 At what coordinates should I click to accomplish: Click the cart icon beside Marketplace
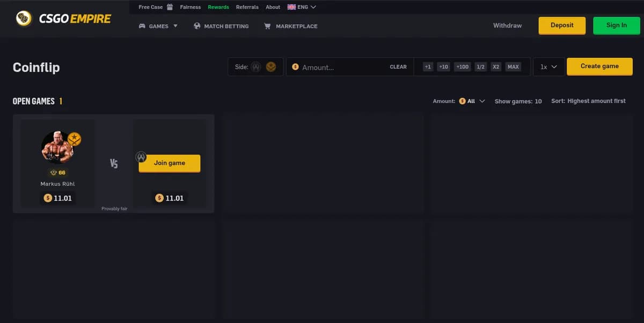pos(267,26)
